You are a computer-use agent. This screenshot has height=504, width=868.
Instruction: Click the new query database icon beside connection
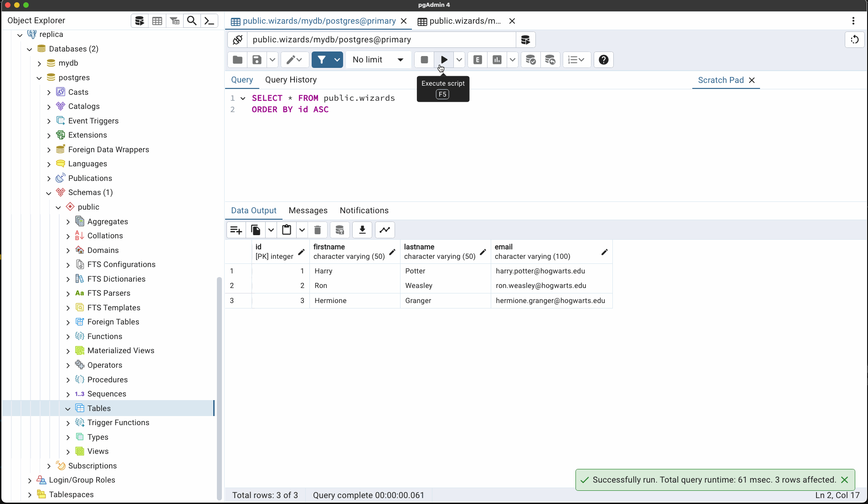[525, 40]
